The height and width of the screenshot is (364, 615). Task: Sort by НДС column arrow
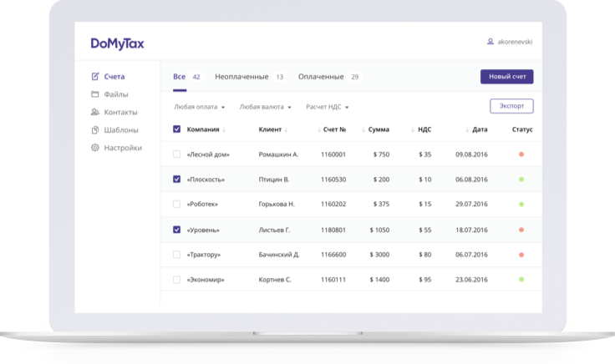click(413, 129)
